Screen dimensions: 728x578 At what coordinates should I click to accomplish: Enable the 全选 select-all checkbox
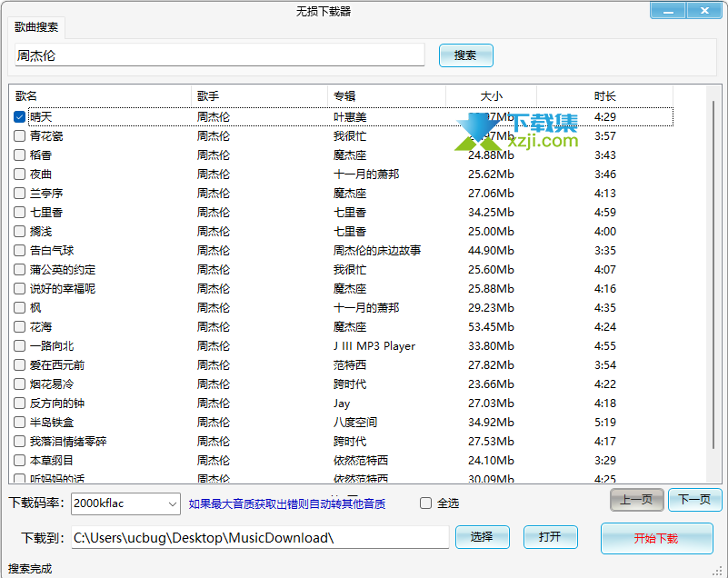tap(425, 503)
